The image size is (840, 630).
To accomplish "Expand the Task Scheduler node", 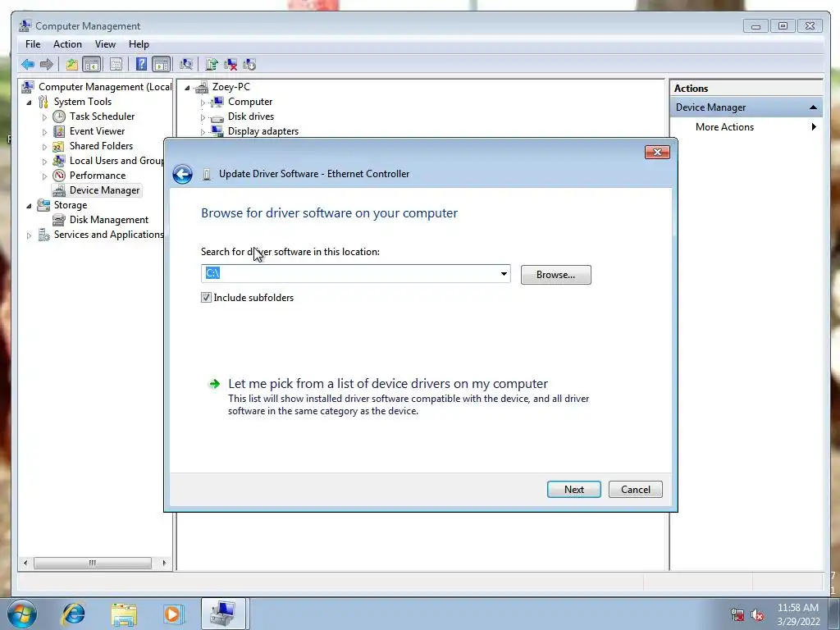I will coord(44,116).
